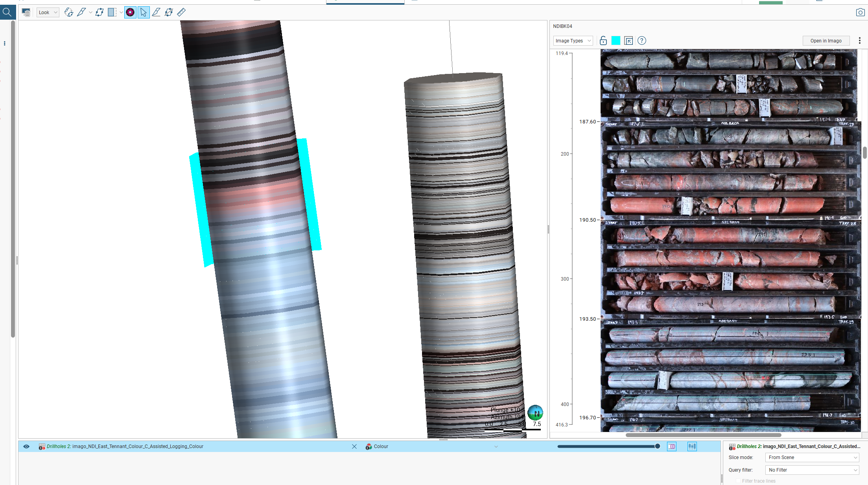Click the north compass globe icon
The image size is (868, 485).
click(535, 413)
